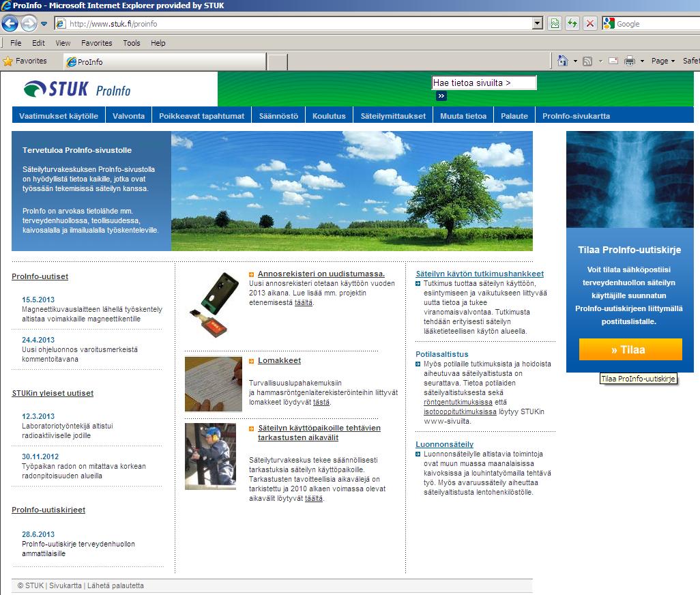
Task: Open the Edit menu
Action: 38,43
